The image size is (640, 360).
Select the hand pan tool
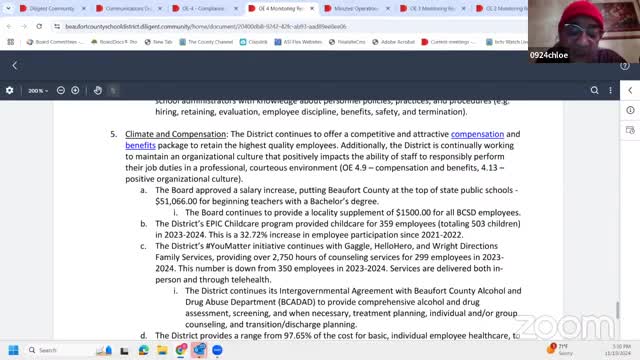coord(98,90)
